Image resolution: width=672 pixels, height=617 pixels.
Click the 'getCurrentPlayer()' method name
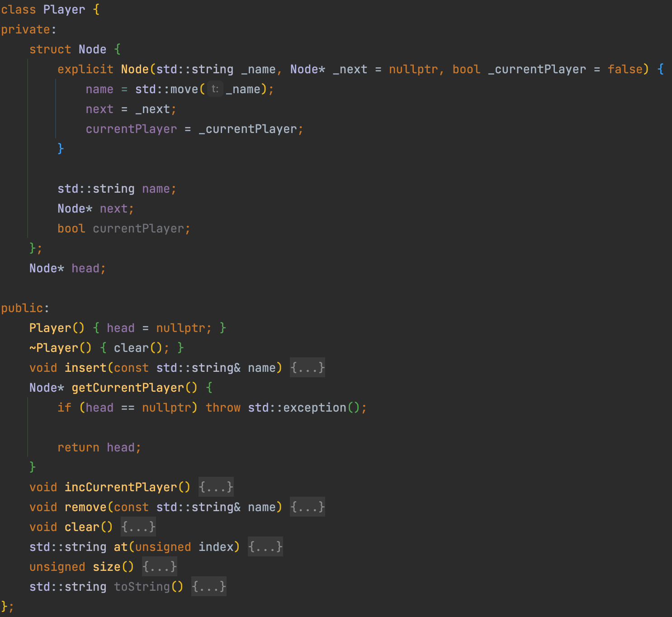[x=134, y=388]
